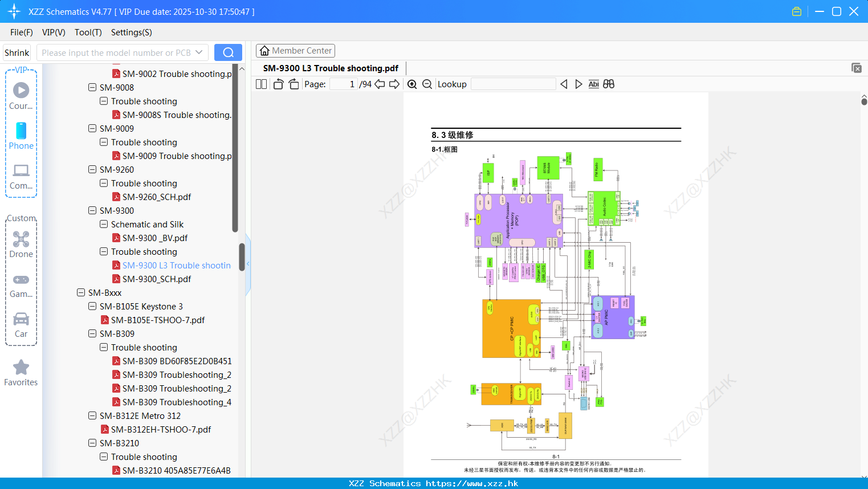Open Member Center
This screenshot has width=868, height=489.
coord(295,51)
